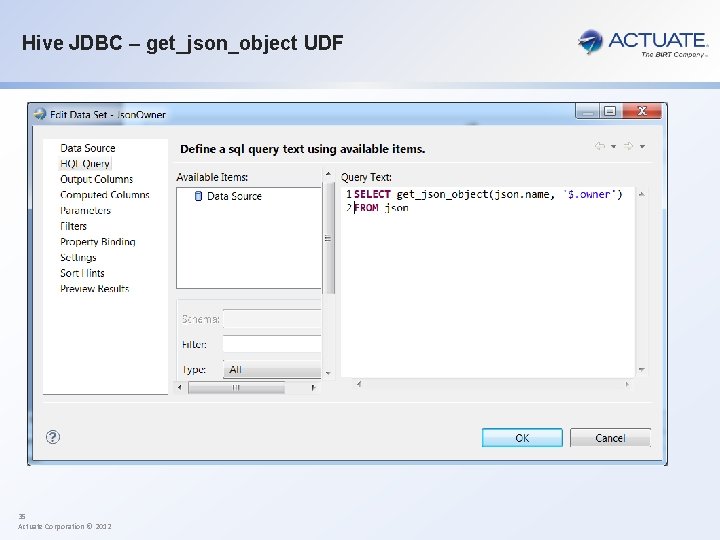Viewport: 720px width, 540px height.
Task: Select Parameters in the sidebar
Action: coord(85,210)
